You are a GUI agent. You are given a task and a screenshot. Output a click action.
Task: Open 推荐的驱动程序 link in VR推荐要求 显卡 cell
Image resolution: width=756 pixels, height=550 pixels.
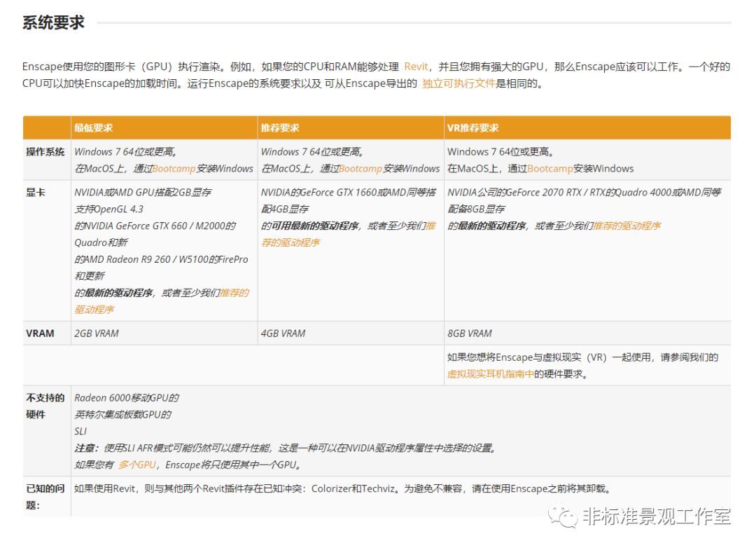click(x=626, y=226)
